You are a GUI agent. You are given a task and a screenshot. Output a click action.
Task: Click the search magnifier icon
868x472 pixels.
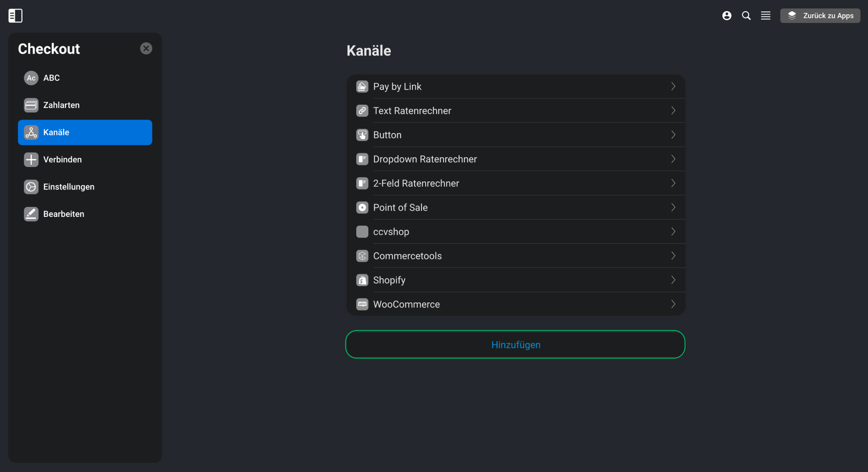746,16
